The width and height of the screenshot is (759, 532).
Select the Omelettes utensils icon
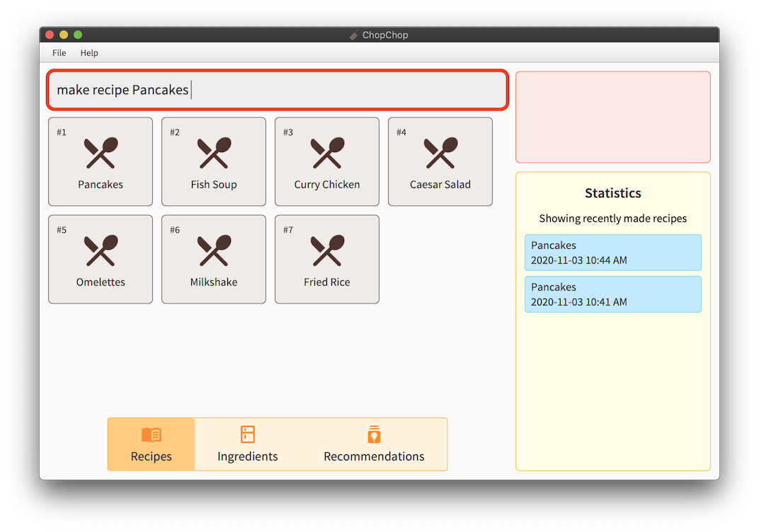(101, 250)
